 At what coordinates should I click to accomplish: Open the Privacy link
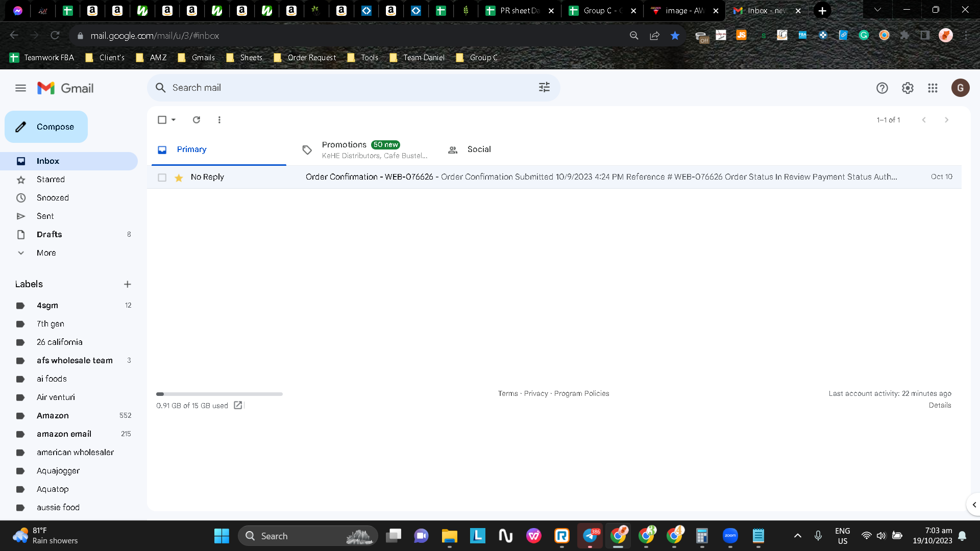pyautogui.click(x=536, y=393)
